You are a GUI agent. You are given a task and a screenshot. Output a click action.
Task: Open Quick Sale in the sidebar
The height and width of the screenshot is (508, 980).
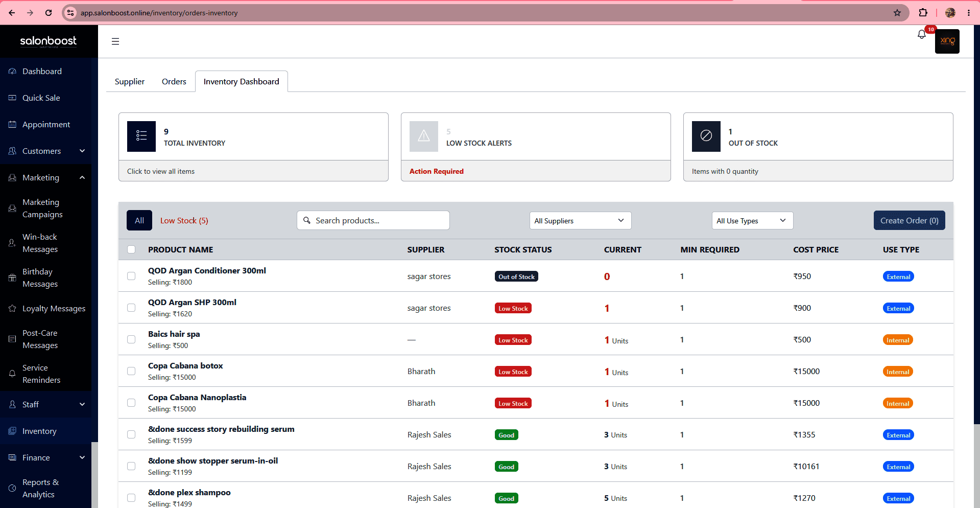click(x=41, y=98)
